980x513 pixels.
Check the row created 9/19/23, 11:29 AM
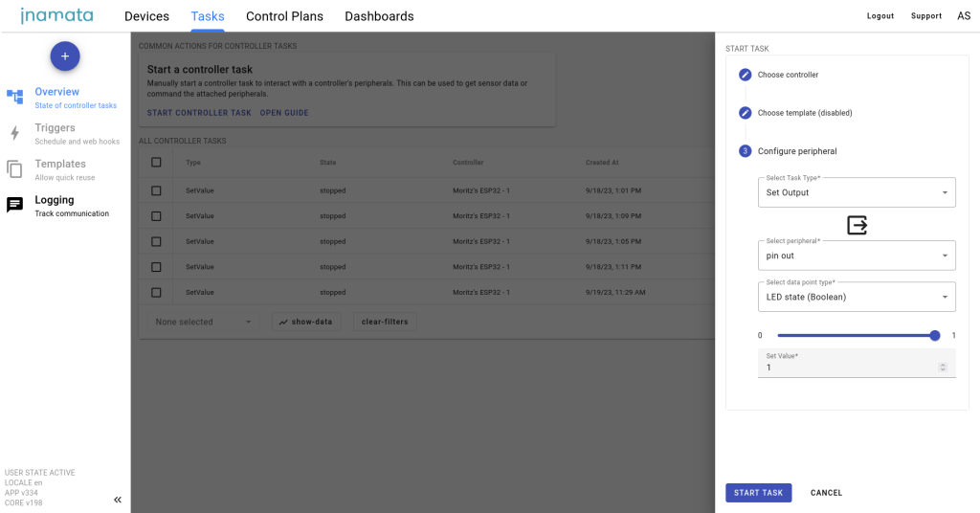[156, 293]
